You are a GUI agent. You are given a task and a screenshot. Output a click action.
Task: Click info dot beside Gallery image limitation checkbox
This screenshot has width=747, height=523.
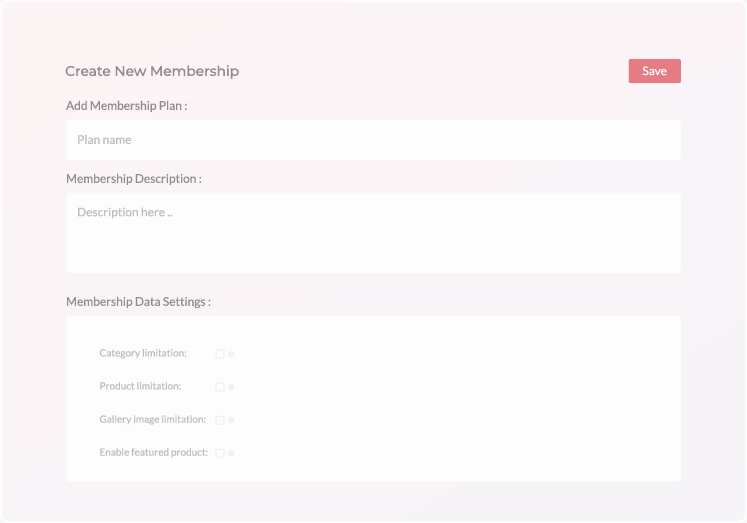tap(231, 420)
